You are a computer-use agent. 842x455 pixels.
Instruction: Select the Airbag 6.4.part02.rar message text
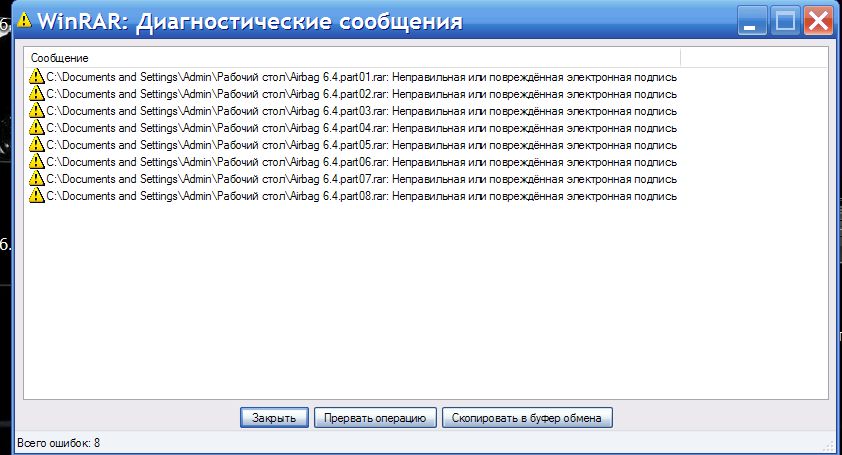coord(361,94)
